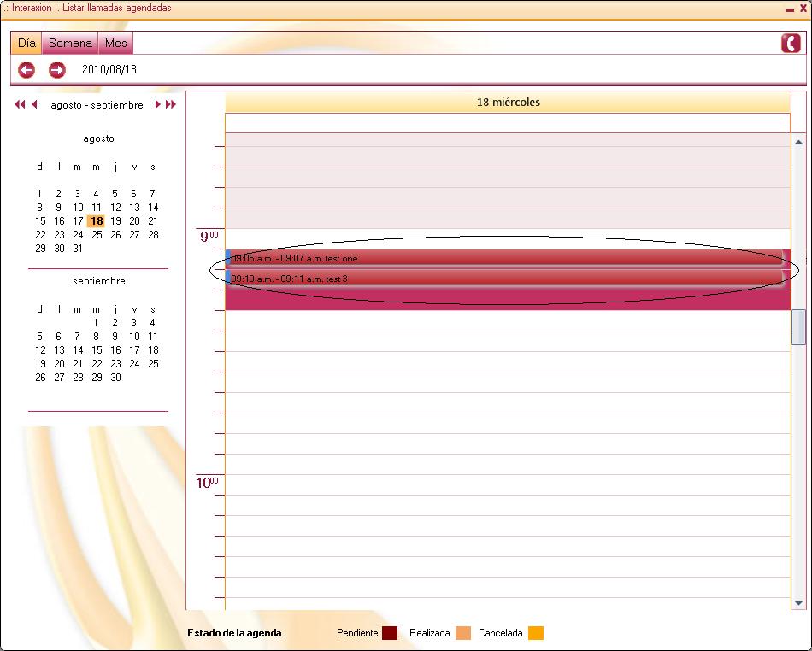Select agosto 1 in mini calendar

click(39, 194)
